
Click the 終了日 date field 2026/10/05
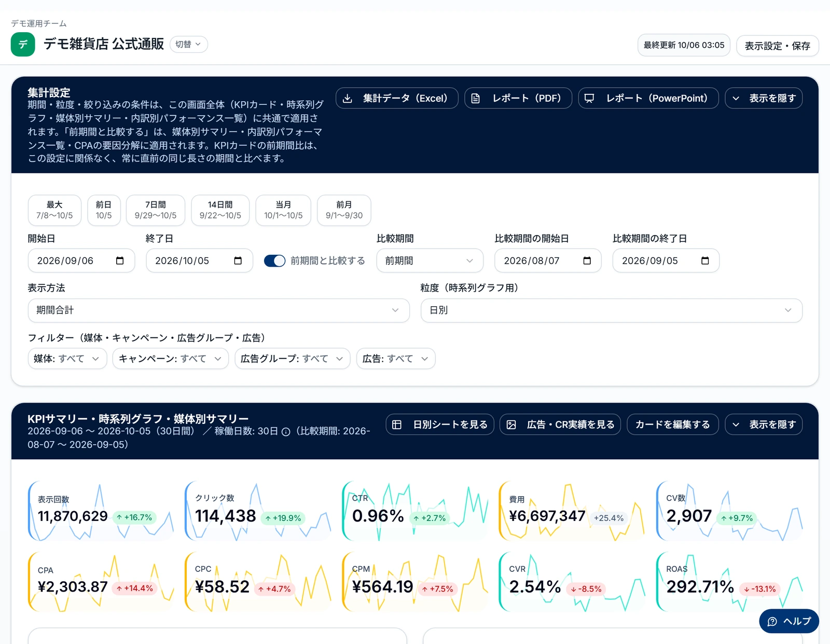coord(200,261)
